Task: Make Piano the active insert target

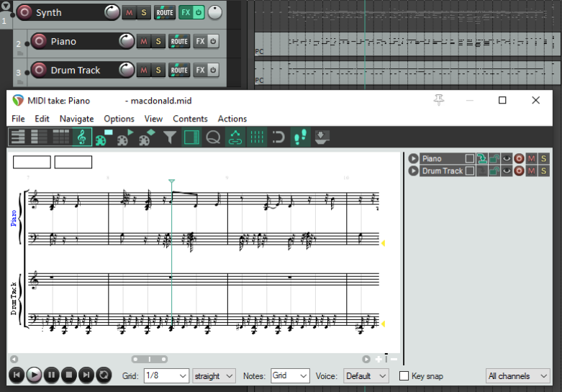Action: 481,158
